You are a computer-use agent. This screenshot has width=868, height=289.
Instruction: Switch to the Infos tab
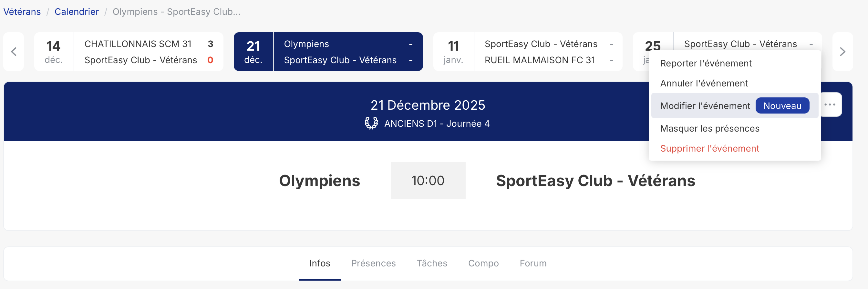[319, 263]
